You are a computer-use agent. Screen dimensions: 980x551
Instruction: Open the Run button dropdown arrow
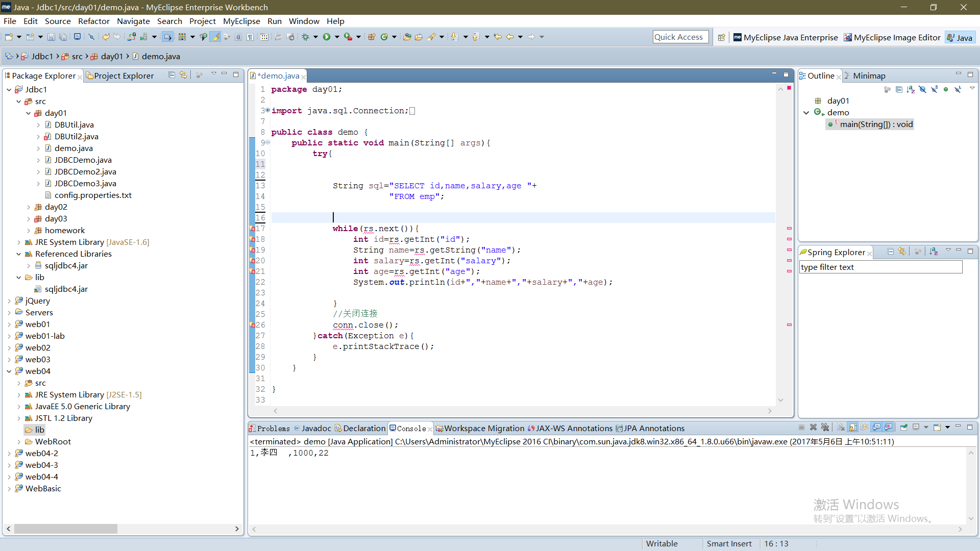(337, 37)
